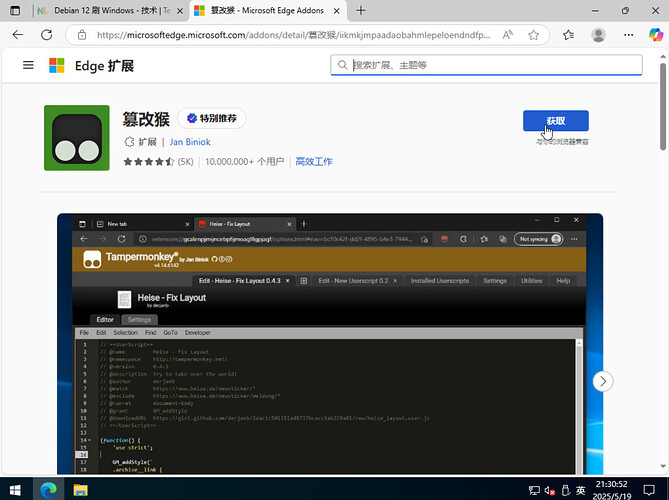Image resolution: width=669 pixels, height=500 pixels.
Task: Click the muted volume tray icon
Action: 550,490
